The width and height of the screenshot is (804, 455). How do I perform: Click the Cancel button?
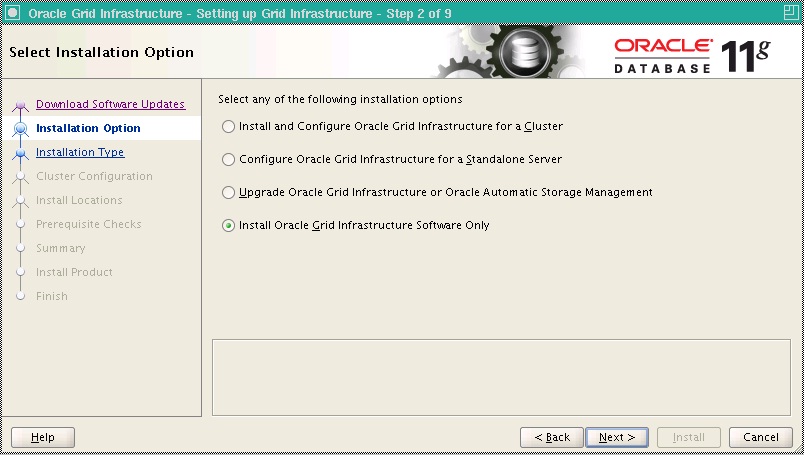coord(761,438)
